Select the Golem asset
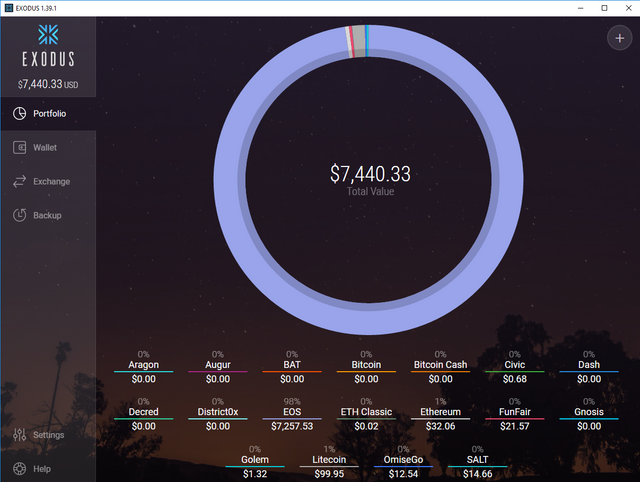 255,460
